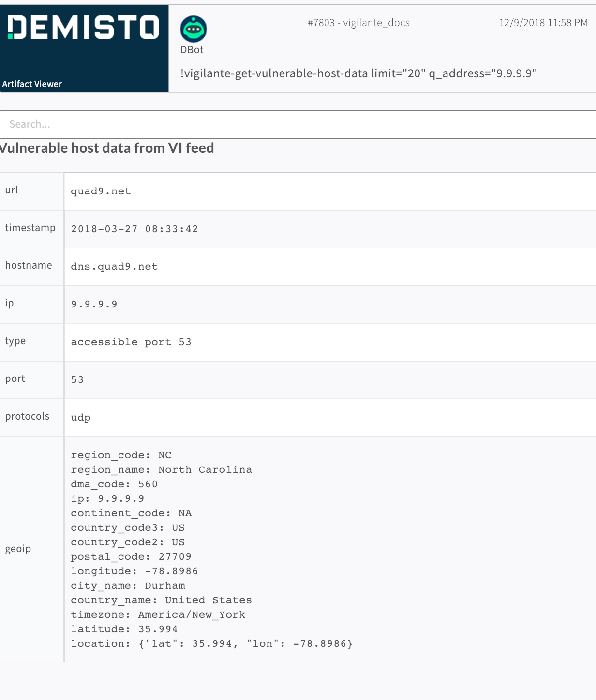Click the location lat/lon JSON line

[211, 643]
